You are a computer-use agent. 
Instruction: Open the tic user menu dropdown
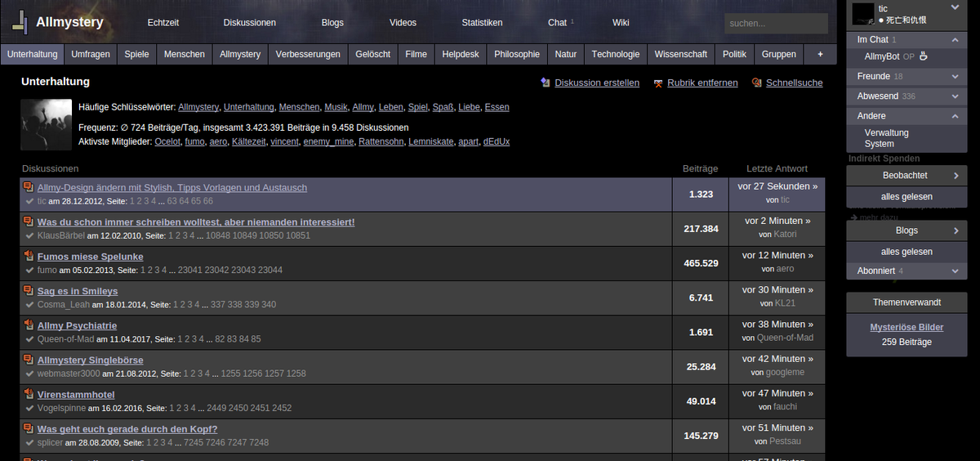[955, 7]
